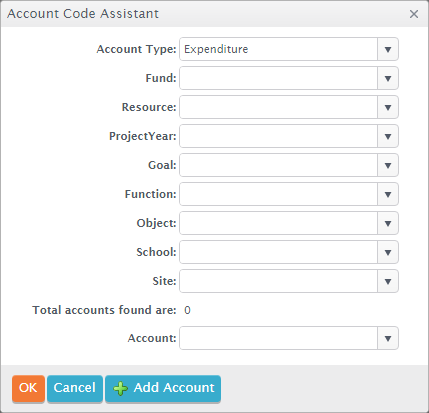Viewport: 429px width, 413px height.
Task: Click the green plus Add Account icon
Action: 120,389
